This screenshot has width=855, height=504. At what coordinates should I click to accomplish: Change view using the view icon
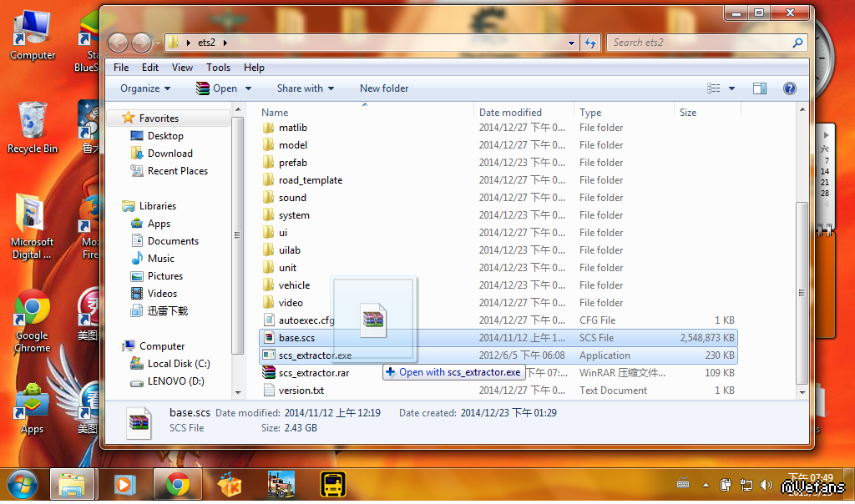coord(713,88)
